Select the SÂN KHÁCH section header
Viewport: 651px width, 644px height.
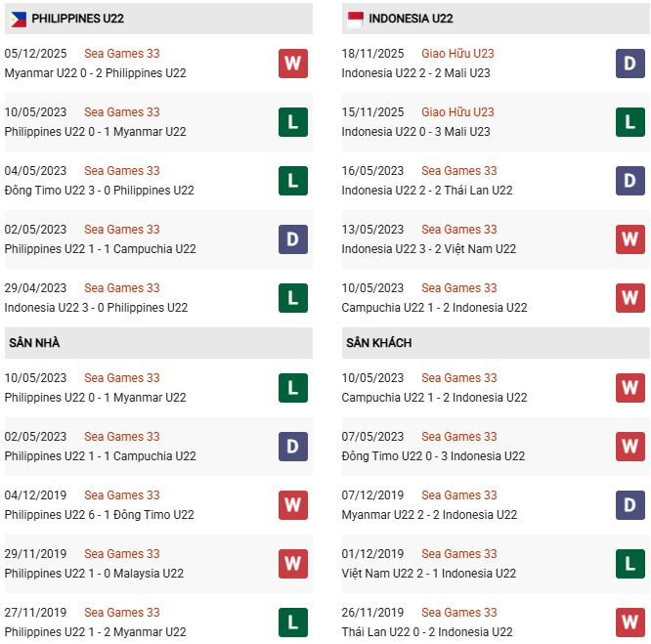pos(378,343)
